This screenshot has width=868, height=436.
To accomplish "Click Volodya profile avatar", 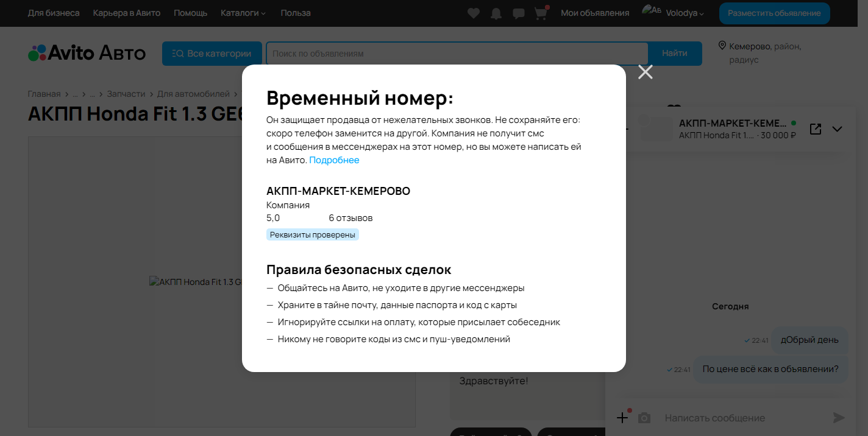I will tap(652, 11).
